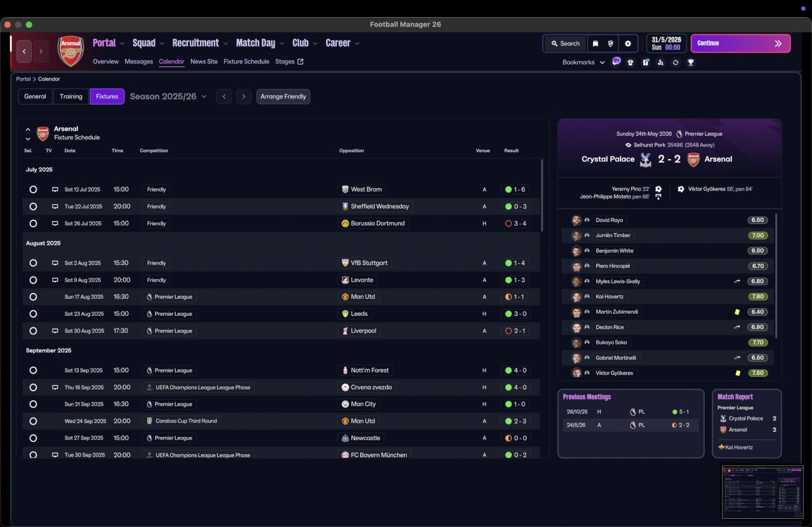The height and width of the screenshot is (527, 812).
Task: Click the Arsenal crest beside the 2 - 2 score
Action: tap(693, 159)
